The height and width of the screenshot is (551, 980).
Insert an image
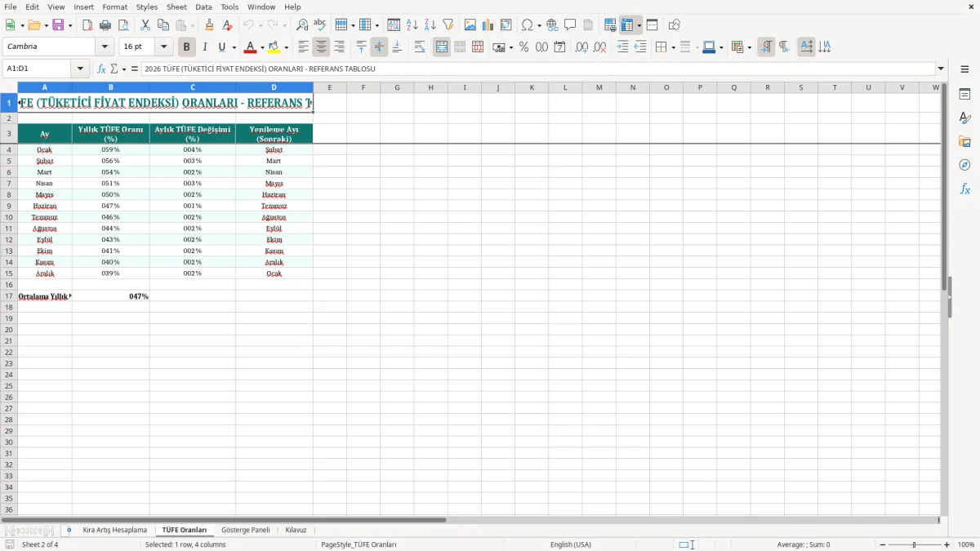(x=470, y=25)
